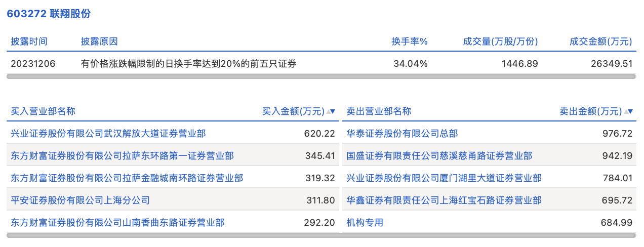Open 华泰证券股份有限公司总部 link
Viewport: 644px width, 247px height.
pyautogui.click(x=402, y=134)
